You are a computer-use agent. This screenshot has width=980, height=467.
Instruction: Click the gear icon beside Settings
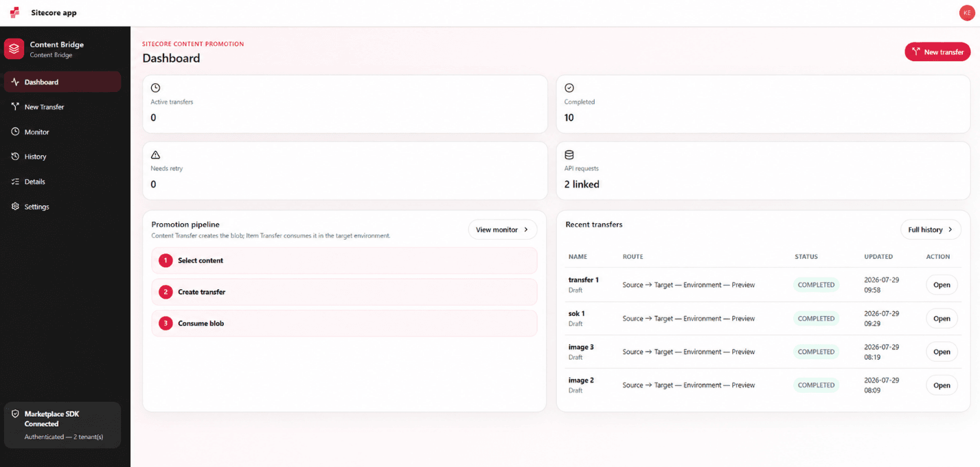pos(15,206)
